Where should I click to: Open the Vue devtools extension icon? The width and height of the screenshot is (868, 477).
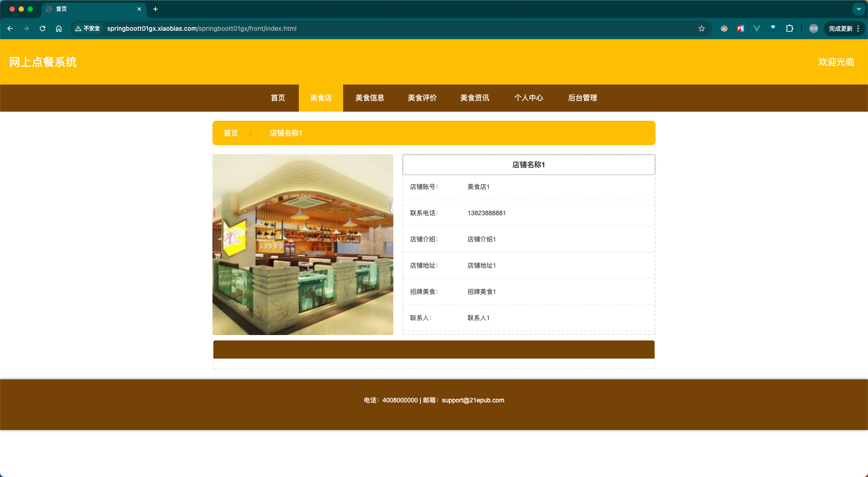757,28
